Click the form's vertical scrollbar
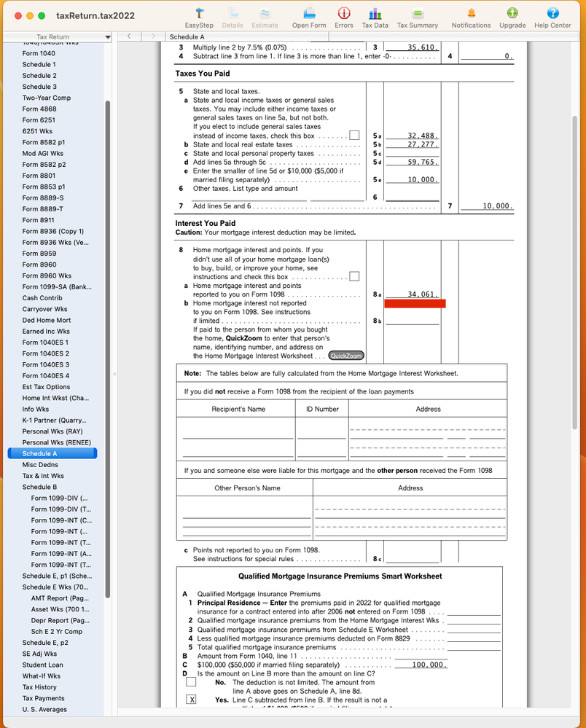 [575, 273]
